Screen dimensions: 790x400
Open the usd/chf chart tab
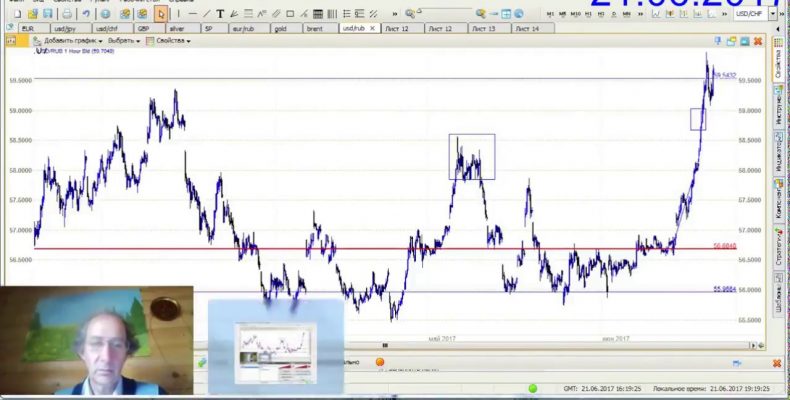pos(112,29)
